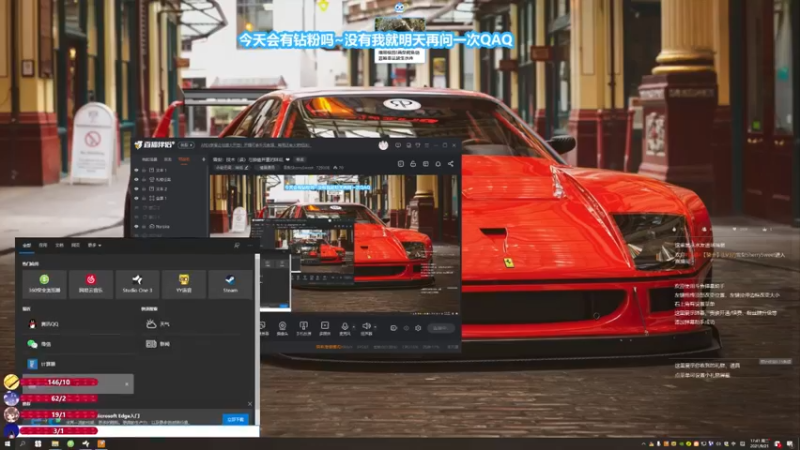Dismiss the Edge promo with X
Viewport: 800px width, 450px height.
tap(250, 404)
